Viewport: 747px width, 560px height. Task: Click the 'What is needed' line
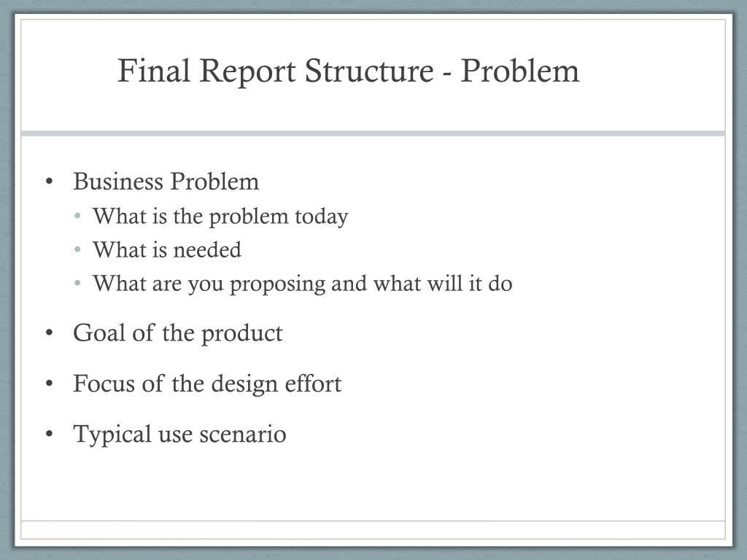167,249
